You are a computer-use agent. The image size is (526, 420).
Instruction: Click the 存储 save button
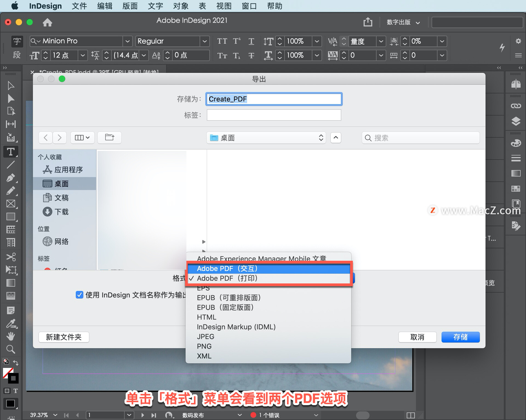click(x=461, y=337)
